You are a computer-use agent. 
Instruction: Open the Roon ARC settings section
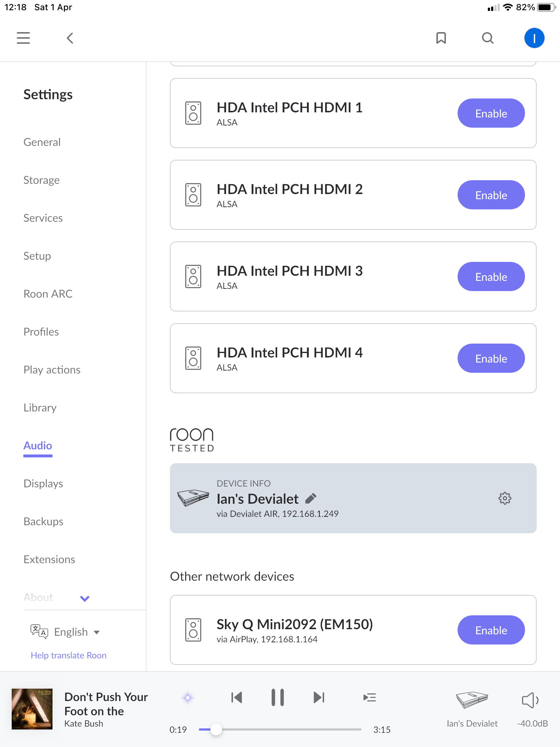pos(48,294)
